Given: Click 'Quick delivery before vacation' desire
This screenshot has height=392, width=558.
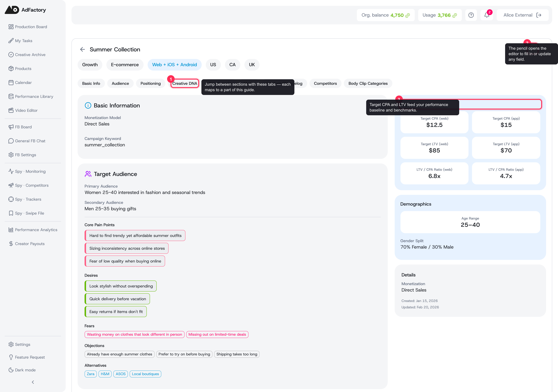Looking at the screenshot, I should 117,299.
